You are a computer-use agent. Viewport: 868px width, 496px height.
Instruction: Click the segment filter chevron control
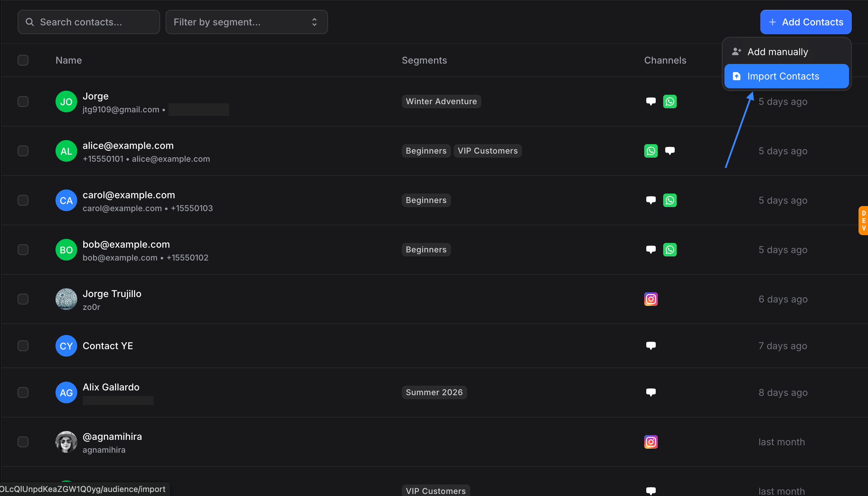[314, 22]
